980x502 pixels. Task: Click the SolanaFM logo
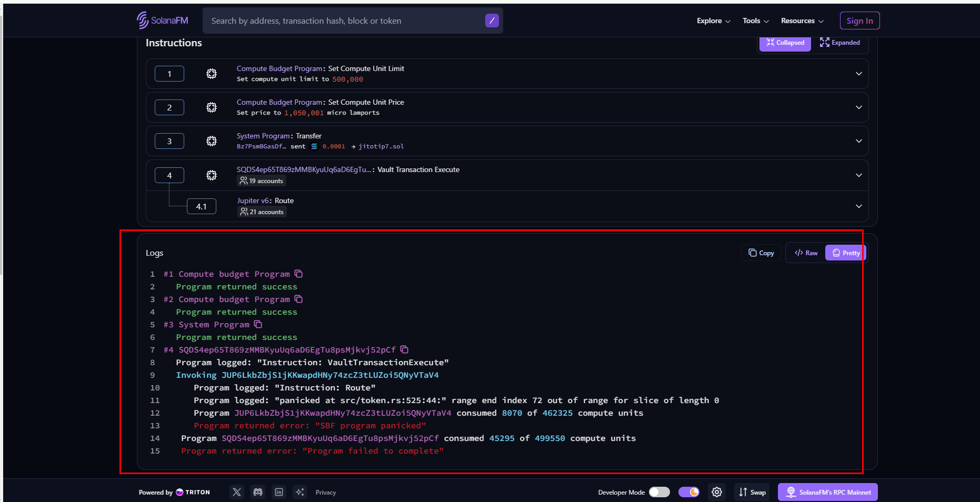coord(162,21)
